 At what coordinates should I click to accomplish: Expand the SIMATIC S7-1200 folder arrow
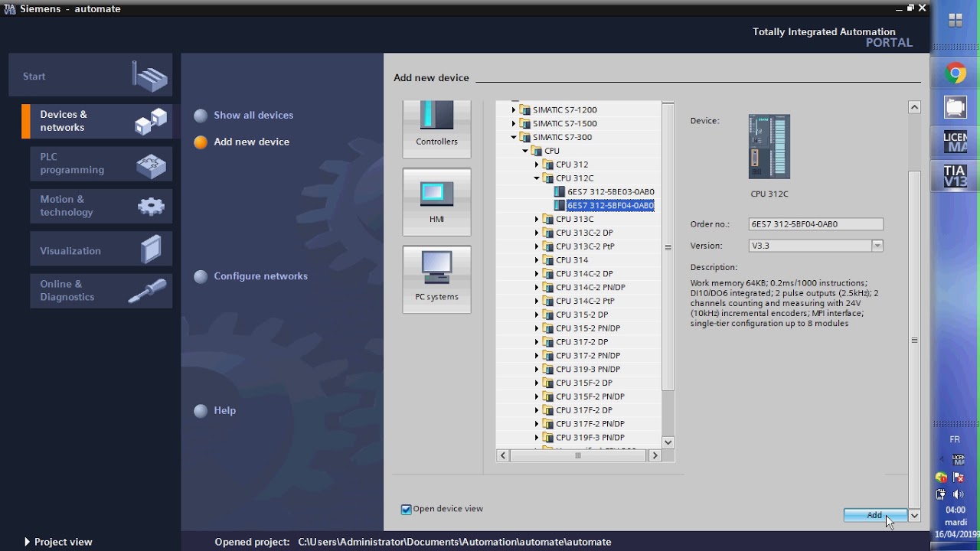(x=514, y=109)
